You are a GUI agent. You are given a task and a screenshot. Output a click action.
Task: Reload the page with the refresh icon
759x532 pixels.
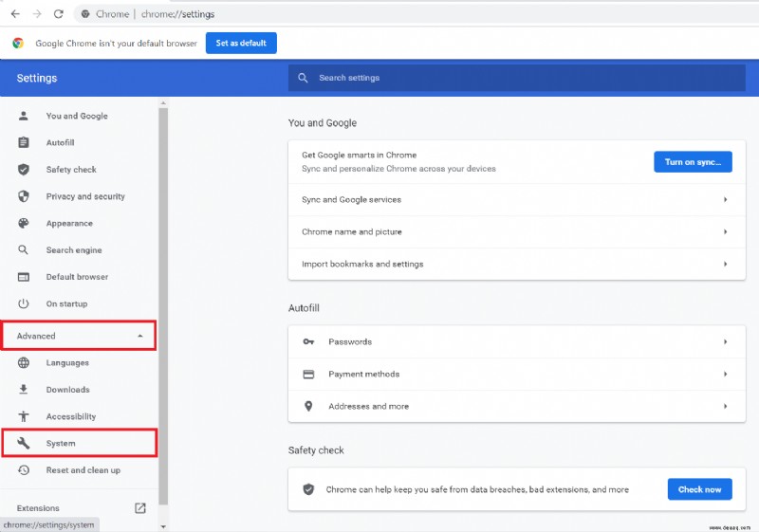59,14
